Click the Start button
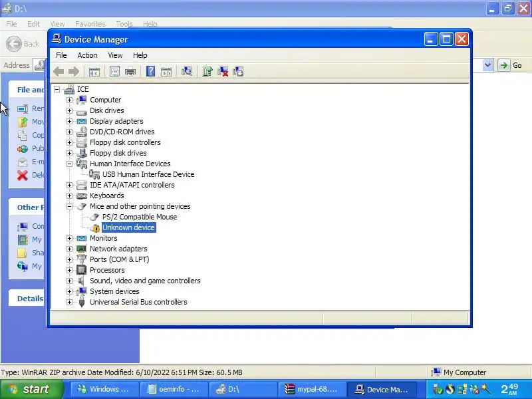 (31, 389)
